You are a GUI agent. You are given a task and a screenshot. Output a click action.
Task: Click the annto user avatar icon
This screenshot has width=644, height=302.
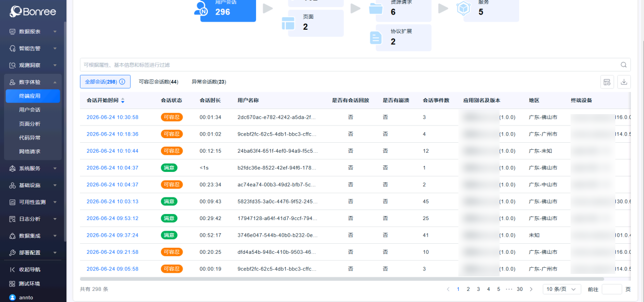pyautogui.click(x=13, y=297)
